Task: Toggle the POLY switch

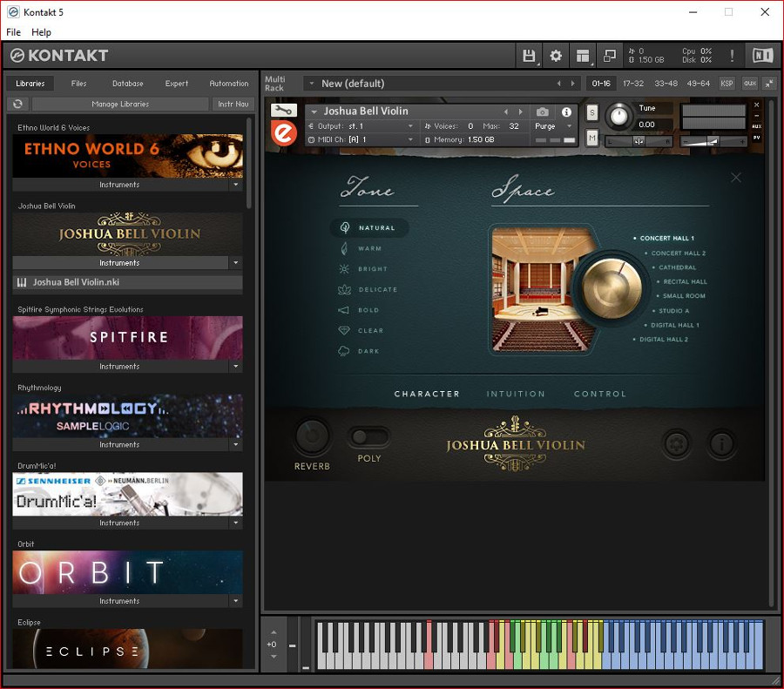Action: (x=369, y=437)
